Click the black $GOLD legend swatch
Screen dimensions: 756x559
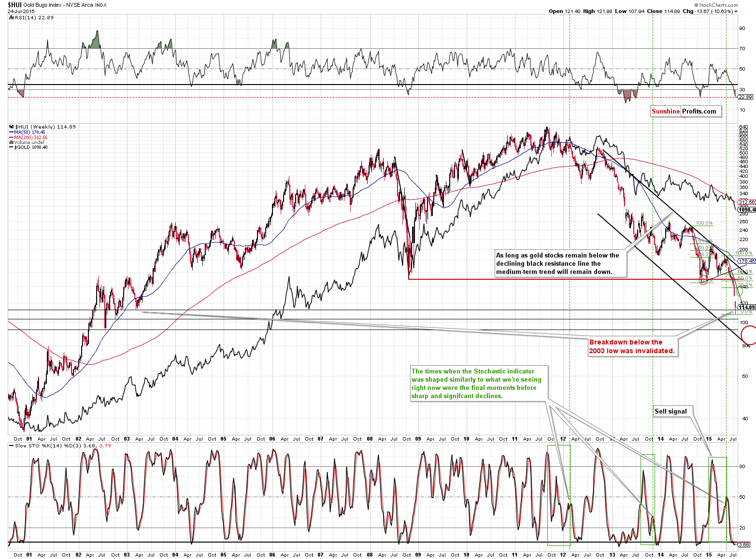pos(11,147)
